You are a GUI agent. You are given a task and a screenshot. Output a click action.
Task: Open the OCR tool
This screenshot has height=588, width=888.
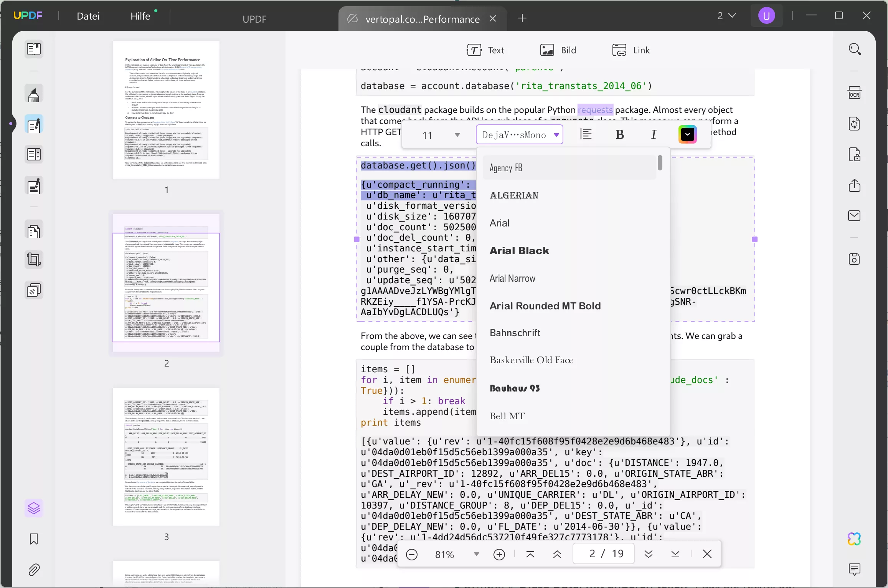tap(855, 92)
